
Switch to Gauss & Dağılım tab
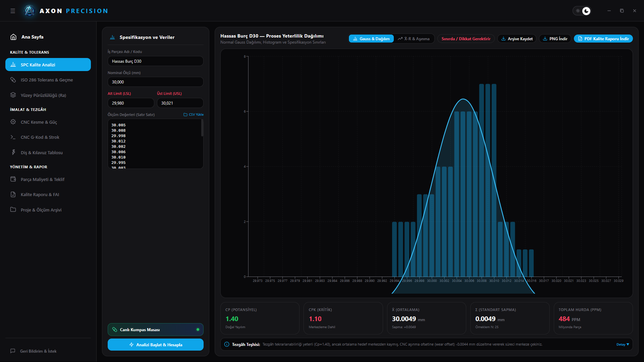tap(371, 39)
